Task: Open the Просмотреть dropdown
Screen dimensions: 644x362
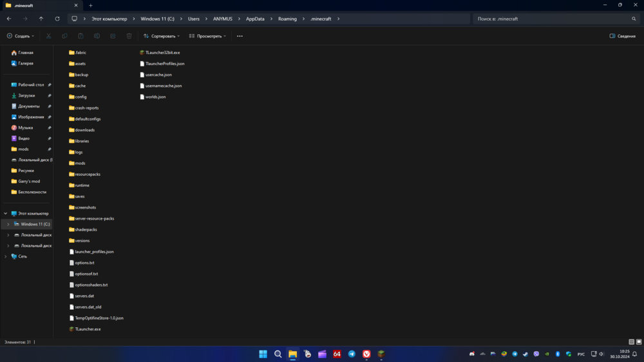Action: pyautogui.click(x=207, y=36)
